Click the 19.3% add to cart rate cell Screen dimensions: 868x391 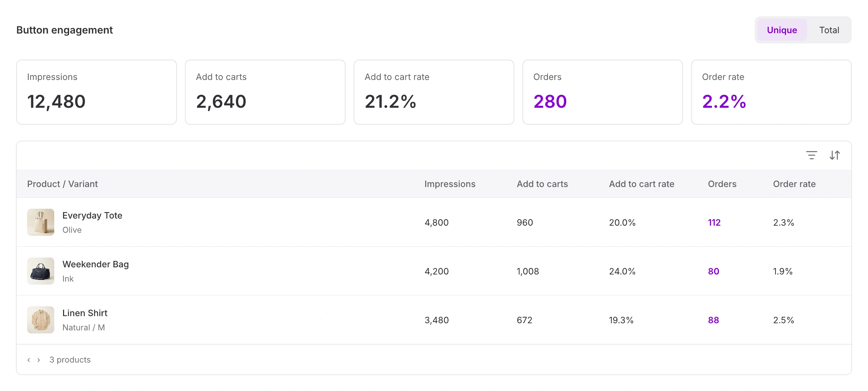click(x=621, y=320)
